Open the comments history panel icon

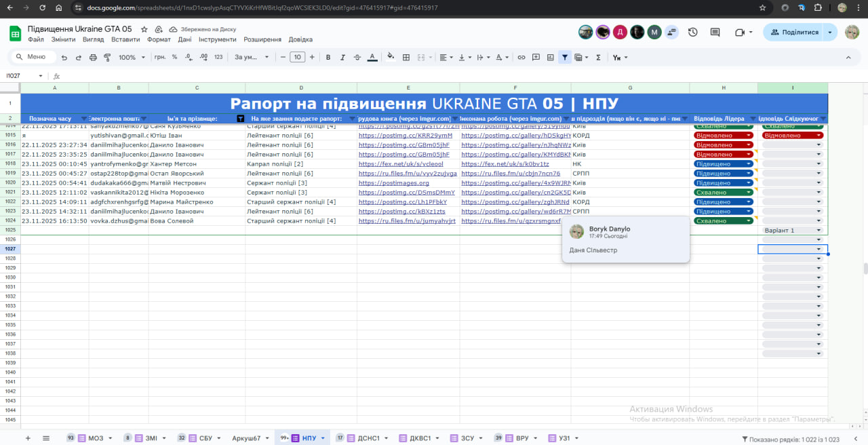[715, 32]
